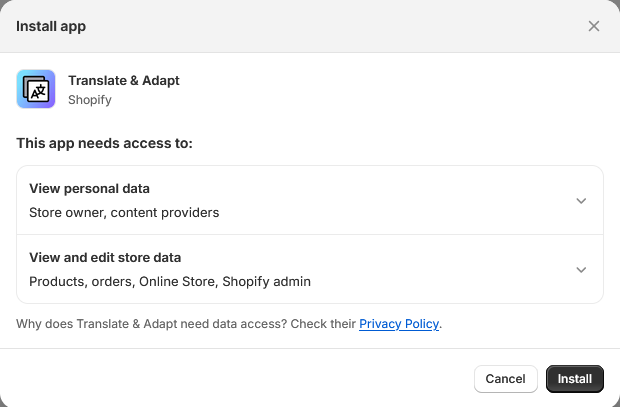Viewport: 620px width, 407px height.
Task: Click the "Install app" dialog title
Action: (x=51, y=26)
